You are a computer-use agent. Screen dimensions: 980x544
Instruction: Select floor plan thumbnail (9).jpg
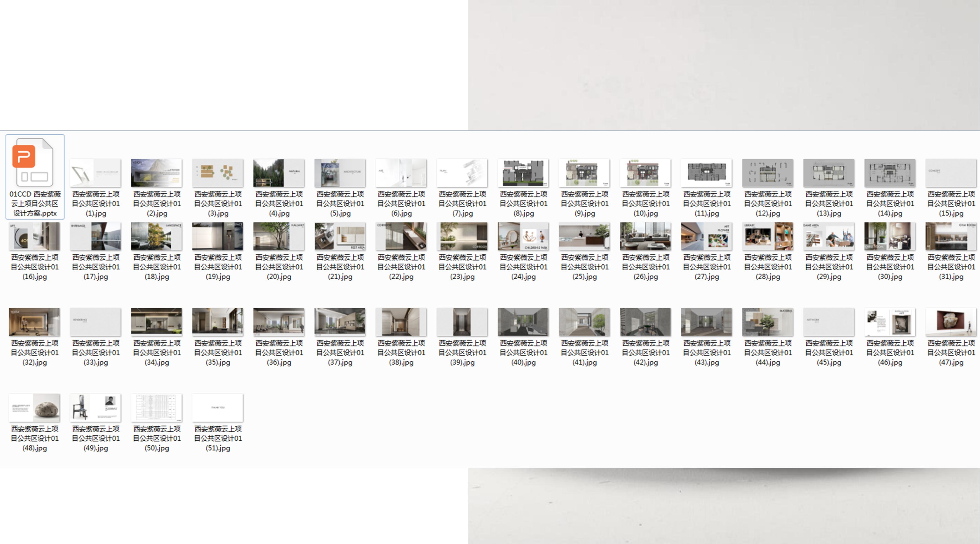[585, 173]
